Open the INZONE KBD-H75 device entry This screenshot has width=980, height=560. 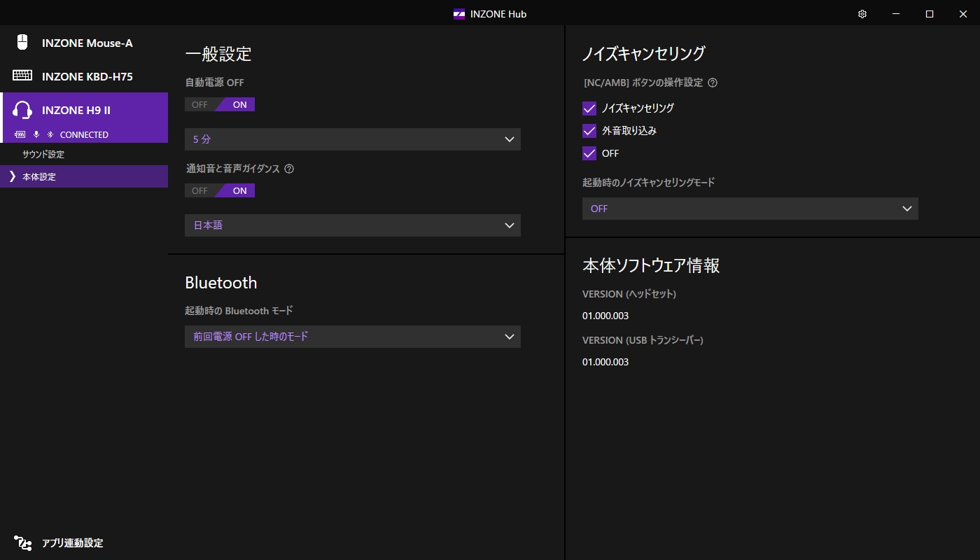point(84,76)
